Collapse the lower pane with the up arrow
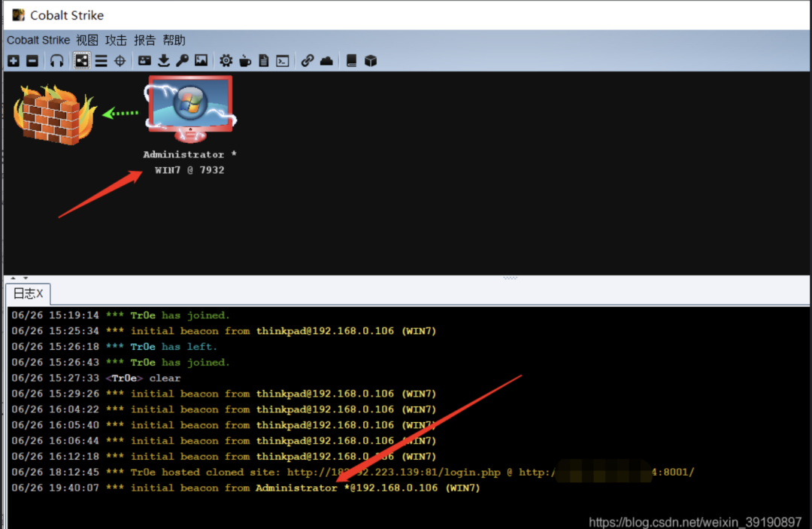 click(x=14, y=278)
